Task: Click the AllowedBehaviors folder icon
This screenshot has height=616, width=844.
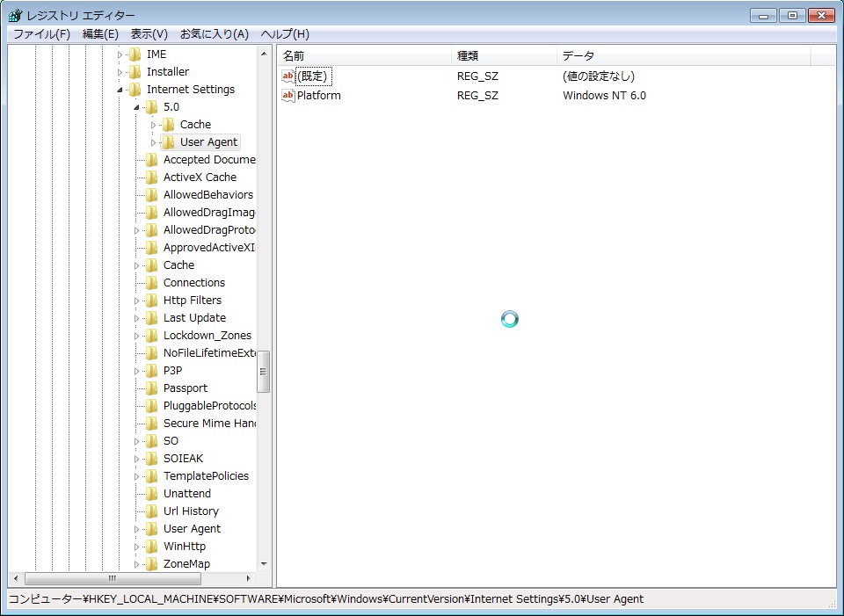Action: 151,195
